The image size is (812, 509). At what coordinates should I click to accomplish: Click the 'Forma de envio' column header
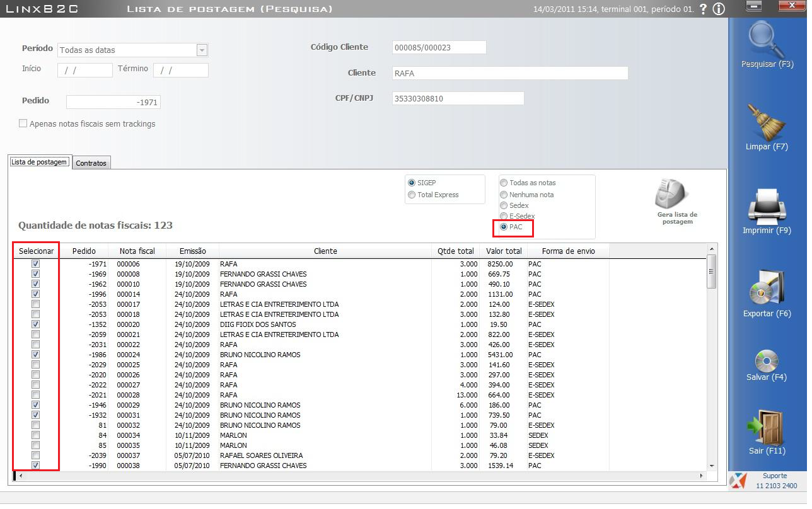click(568, 251)
